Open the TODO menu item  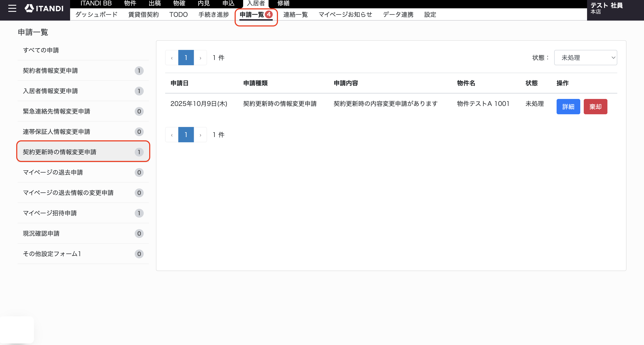(x=179, y=14)
